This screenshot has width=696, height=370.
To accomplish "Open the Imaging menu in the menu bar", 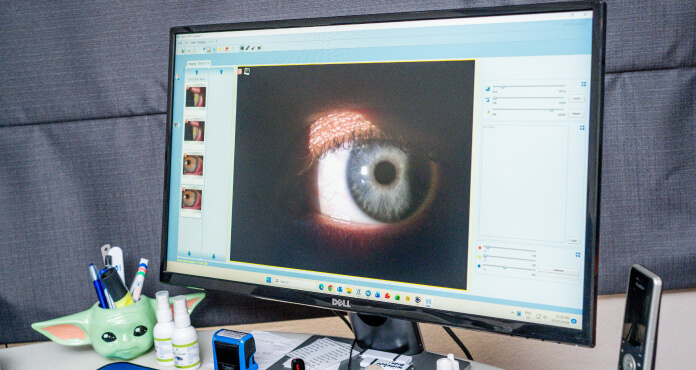I will point(202,42).
